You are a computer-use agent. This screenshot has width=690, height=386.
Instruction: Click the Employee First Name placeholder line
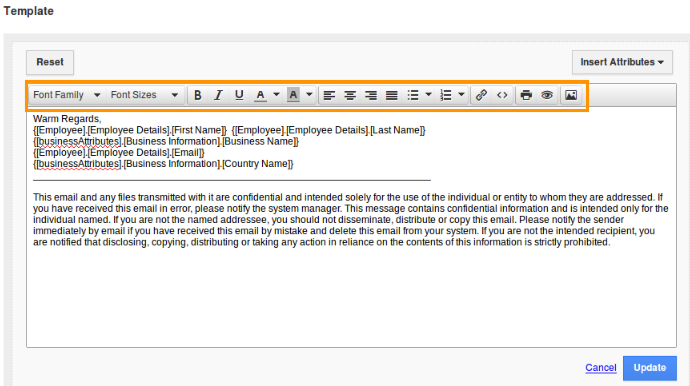pyautogui.click(x=229, y=130)
